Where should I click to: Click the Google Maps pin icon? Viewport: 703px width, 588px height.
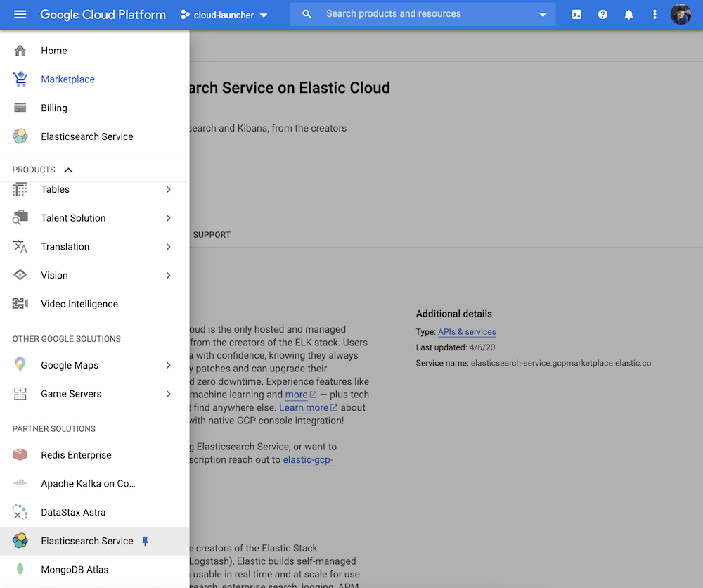[x=20, y=364]
